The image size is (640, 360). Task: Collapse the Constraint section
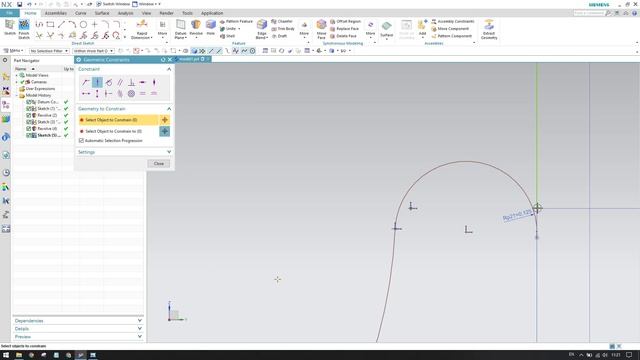coord(169,69)
